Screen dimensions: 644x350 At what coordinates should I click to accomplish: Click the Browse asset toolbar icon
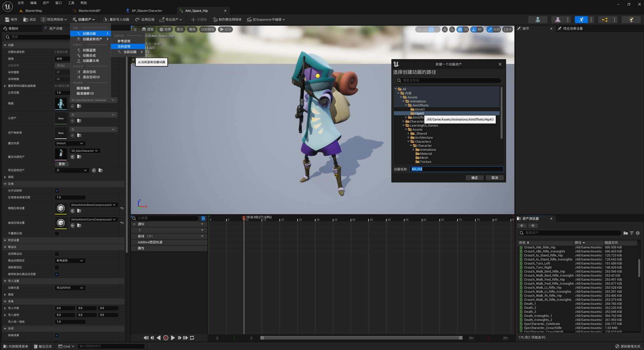[26, 20]
